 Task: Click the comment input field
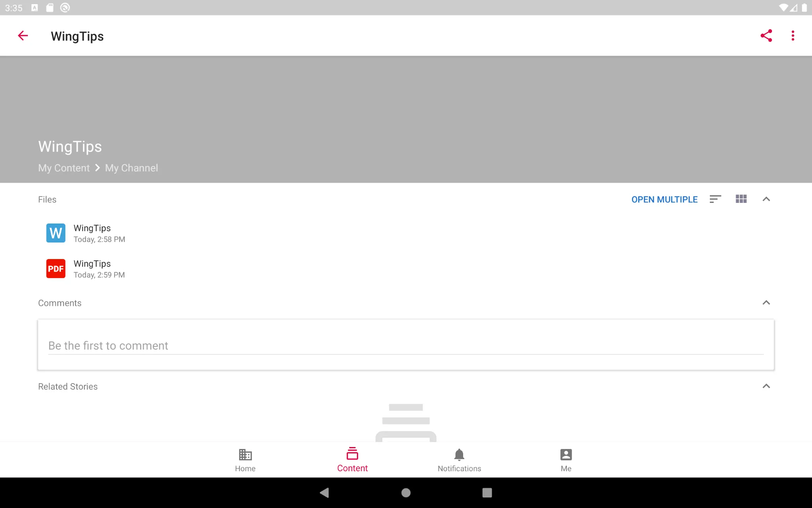click(x=406, y=345)
